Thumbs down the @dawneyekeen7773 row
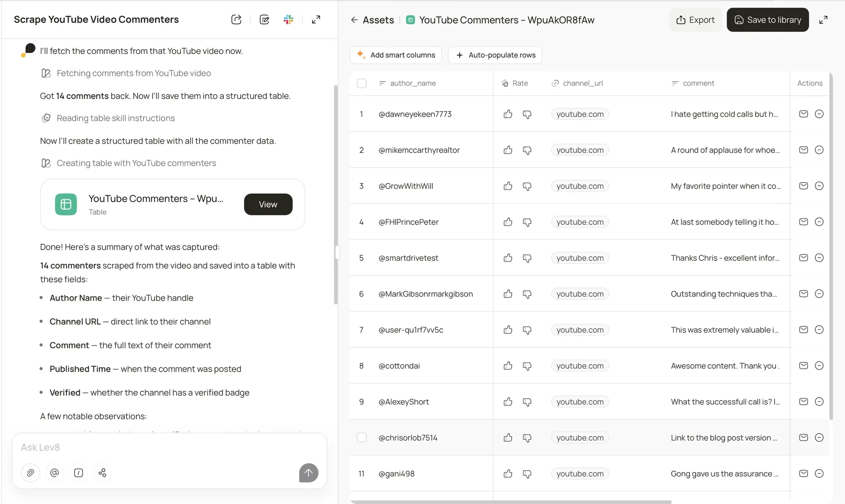The width and height of the screenshot is (845, 504). coord(527,114)
